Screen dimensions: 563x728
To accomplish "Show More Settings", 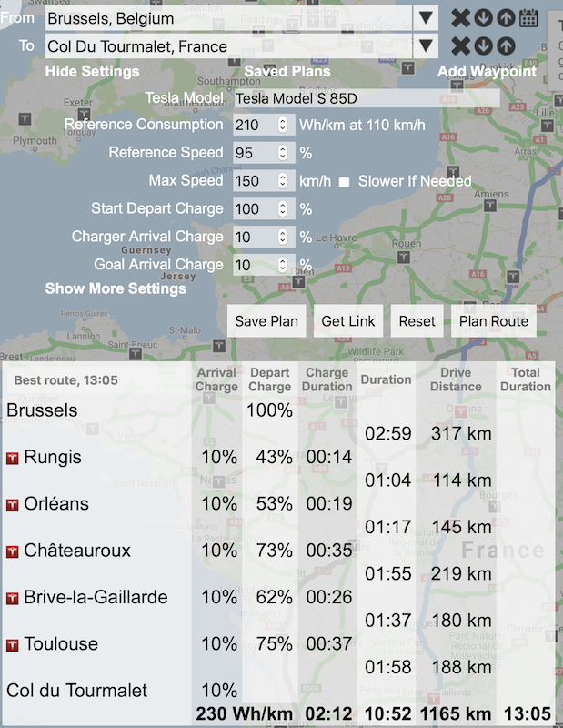I will [x=116, y=288].
